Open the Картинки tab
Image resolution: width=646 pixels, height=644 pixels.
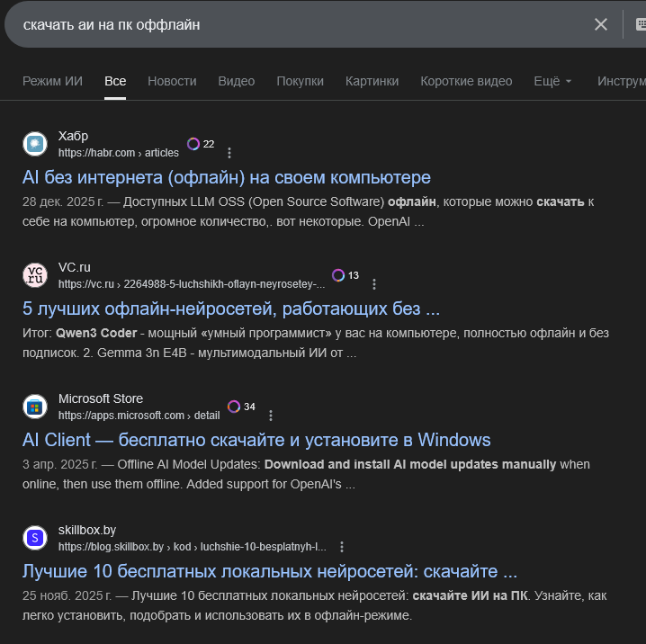372,81
